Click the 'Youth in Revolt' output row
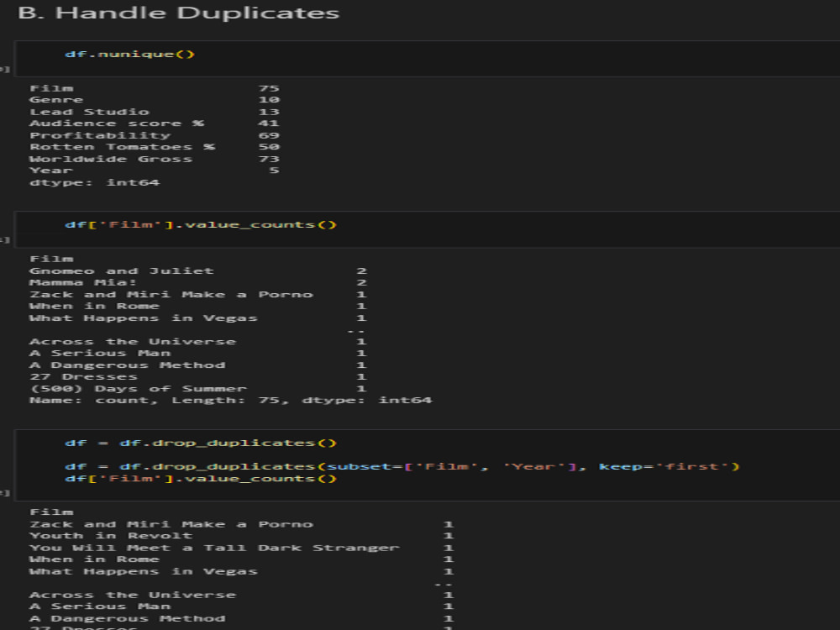The image size is (840, 630). click(x=242, y=536)
